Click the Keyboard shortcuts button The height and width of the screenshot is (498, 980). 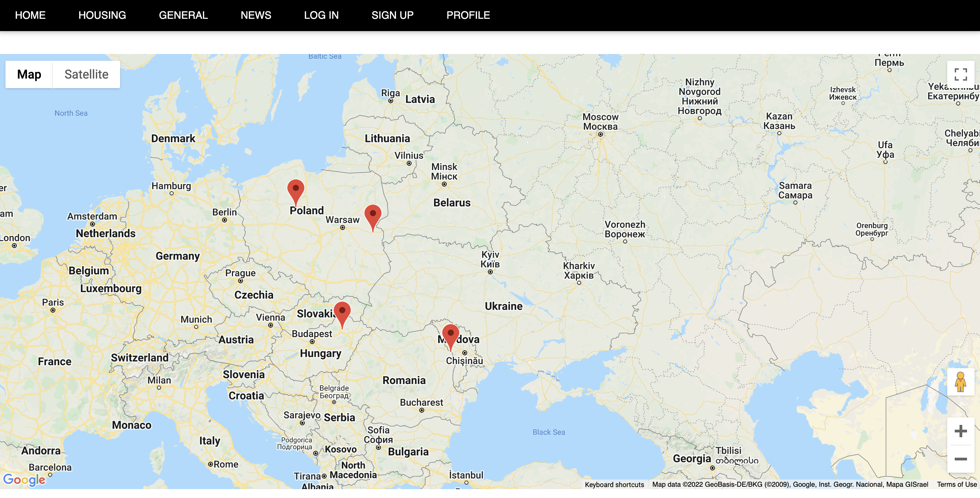(x=614, y=484)
